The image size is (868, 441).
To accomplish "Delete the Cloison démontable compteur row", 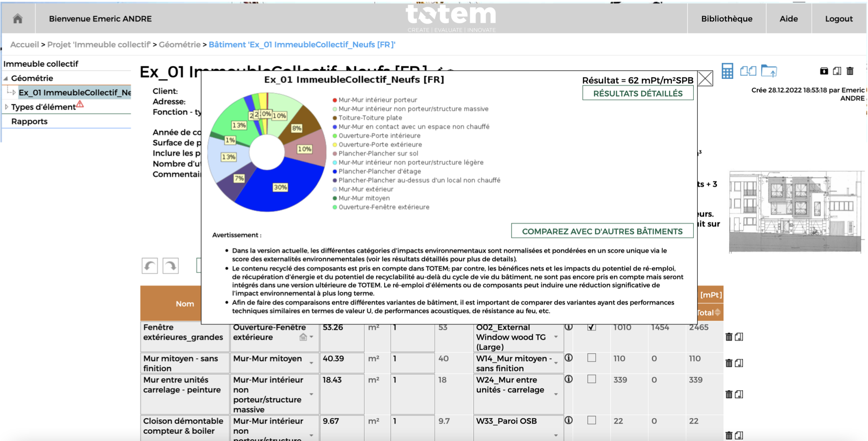I will (x=729, y=435).
